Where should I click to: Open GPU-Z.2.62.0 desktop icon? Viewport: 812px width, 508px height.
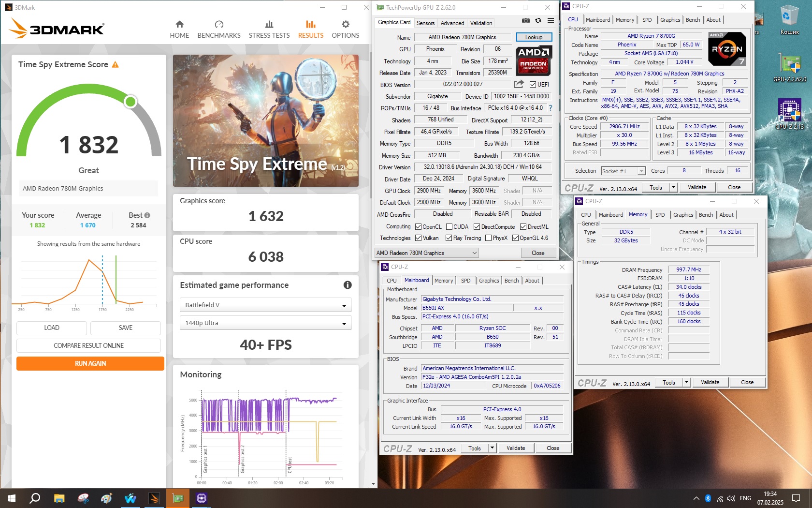[789, 67]
